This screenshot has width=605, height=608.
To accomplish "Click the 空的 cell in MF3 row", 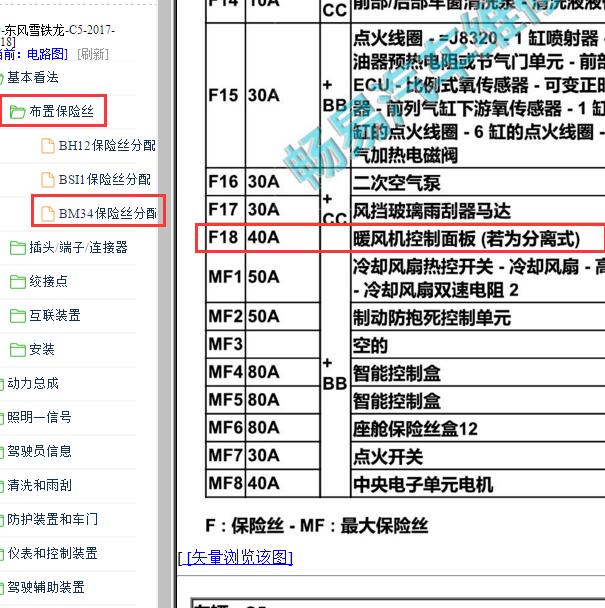I will [x=478, y=345].
